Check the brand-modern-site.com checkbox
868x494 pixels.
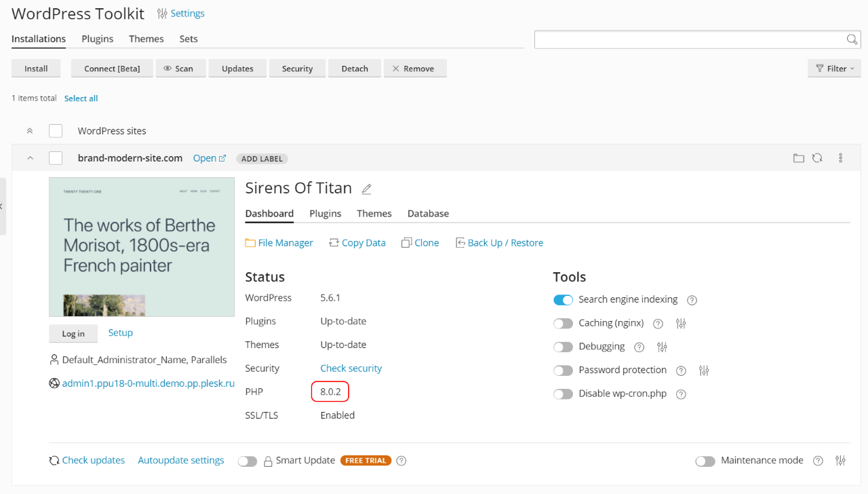click(x=56, y=158)
